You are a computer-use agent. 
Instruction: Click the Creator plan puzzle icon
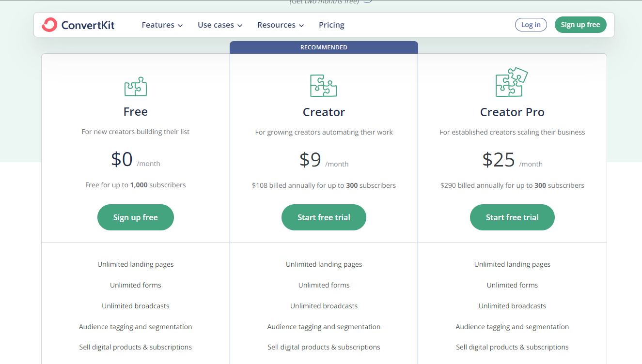(324, 86)
